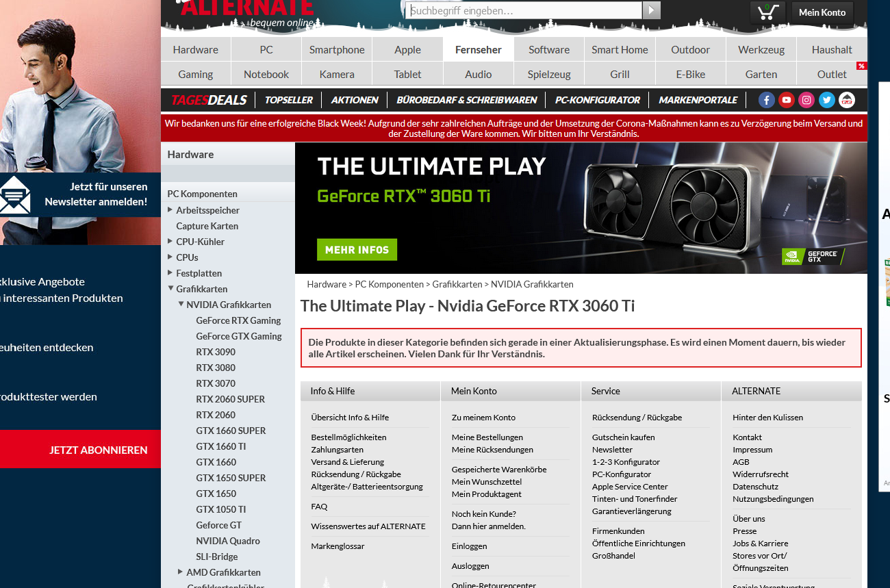Open the PC tab
The image size is (890, 588).
click(266, 49)
